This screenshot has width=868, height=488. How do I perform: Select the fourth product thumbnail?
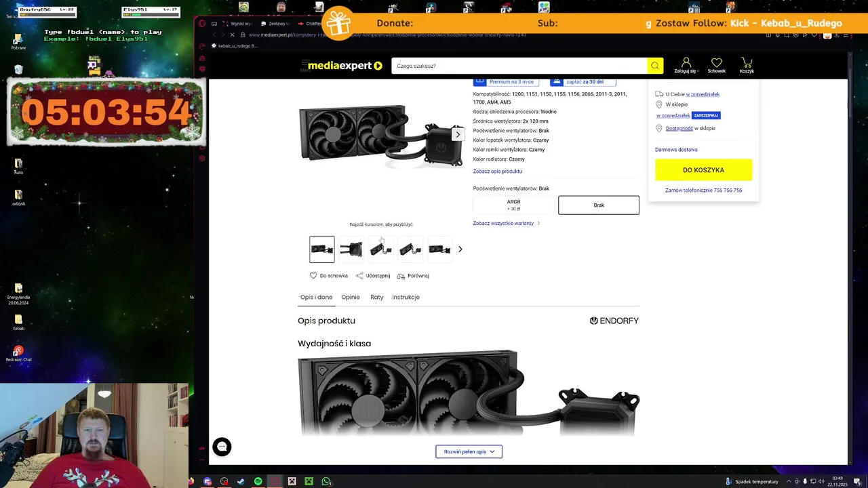point(410,249)
